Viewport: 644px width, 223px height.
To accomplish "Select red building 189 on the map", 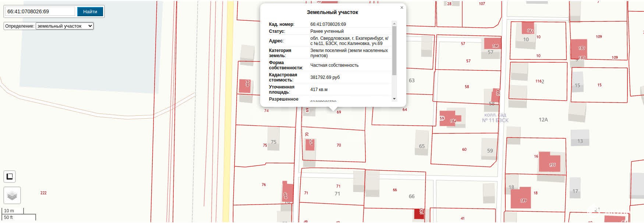I will [x=521, y=198].
